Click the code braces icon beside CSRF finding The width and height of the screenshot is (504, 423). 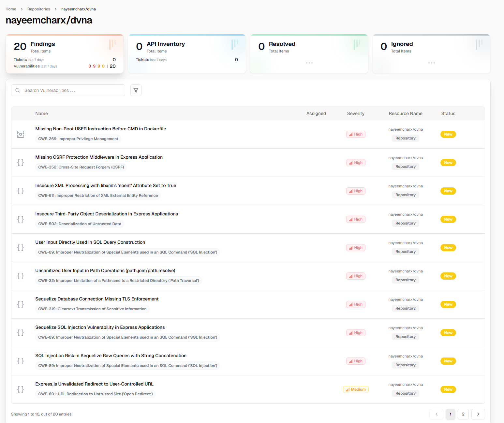tap(21, 162)
